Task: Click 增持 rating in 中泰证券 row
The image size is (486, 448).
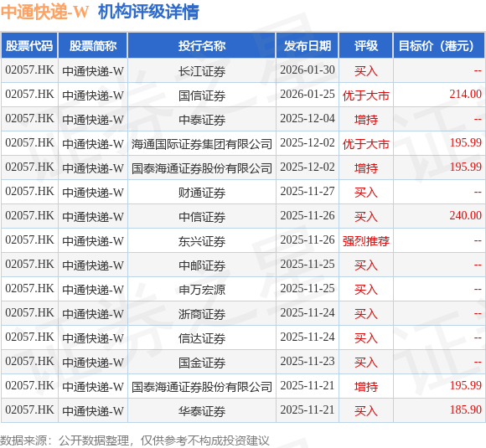Action: pyautogui.click(x=366, y=120)
